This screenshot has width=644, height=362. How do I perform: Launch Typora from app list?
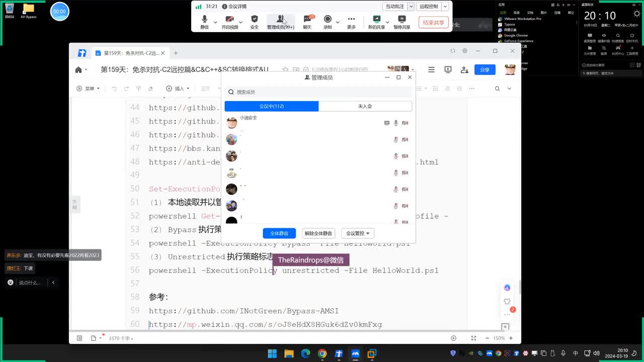[507, 24]
